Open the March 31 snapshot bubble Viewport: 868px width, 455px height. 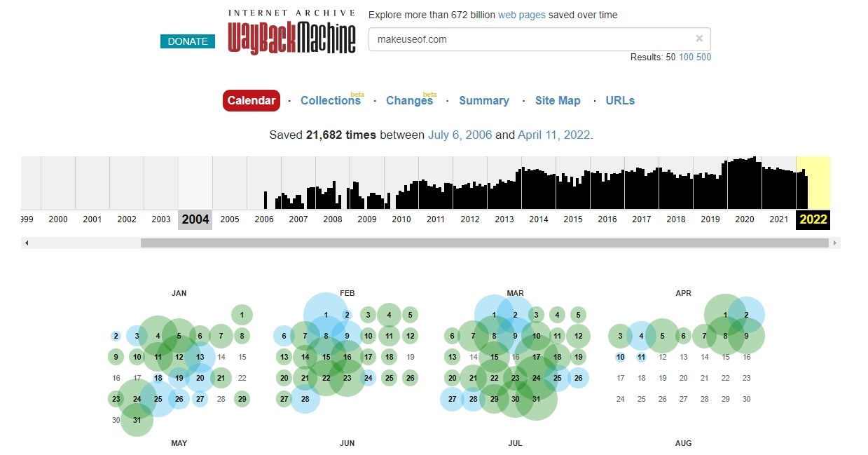tap(536, 399)
